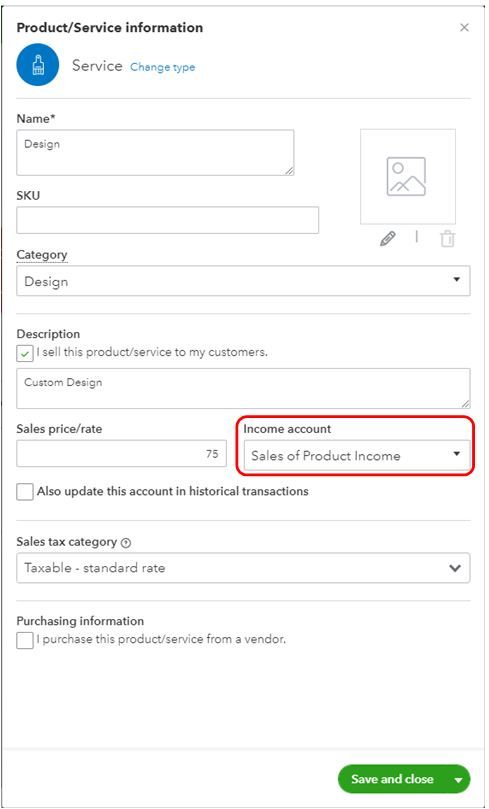Viewport: 489px width, 809px height.
Task: Click the Sales tax category help icon
Action: coord(126,543)
